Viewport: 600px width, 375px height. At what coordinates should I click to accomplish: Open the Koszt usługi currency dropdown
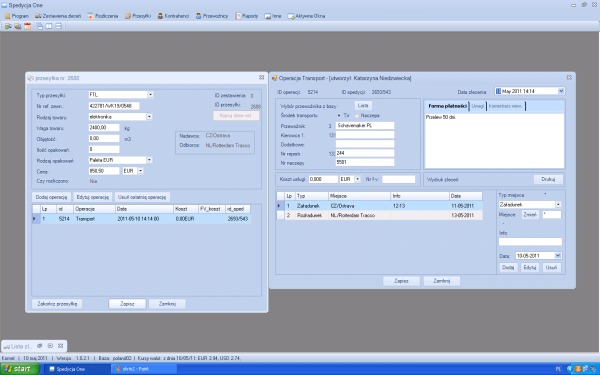point(357,179)
